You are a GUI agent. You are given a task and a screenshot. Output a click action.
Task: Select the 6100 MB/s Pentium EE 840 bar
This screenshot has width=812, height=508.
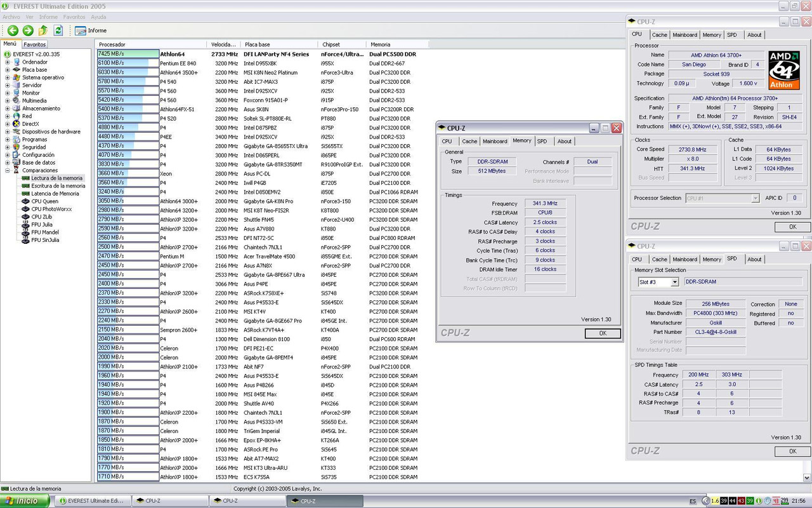pyautogui.click(x=128, y=63)
